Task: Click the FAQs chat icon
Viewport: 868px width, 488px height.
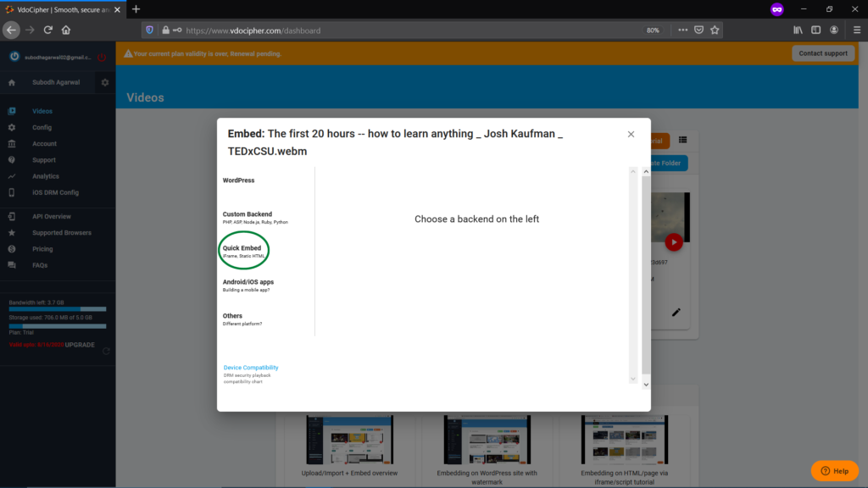Action: pos(12,265)
